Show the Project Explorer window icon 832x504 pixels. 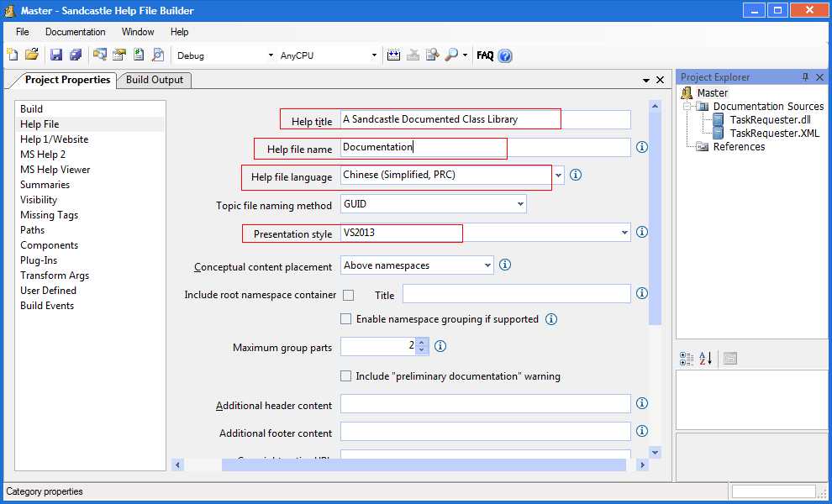(x=99, y=55)
